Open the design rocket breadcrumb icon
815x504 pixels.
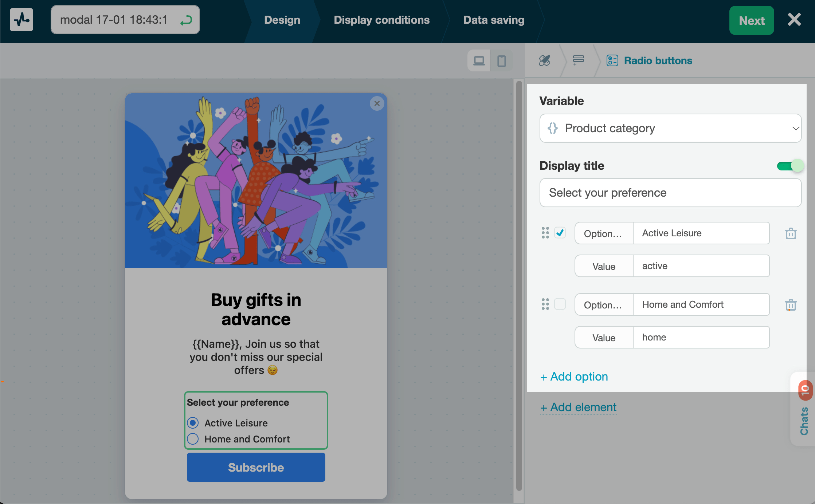click(x=545, y=60)
